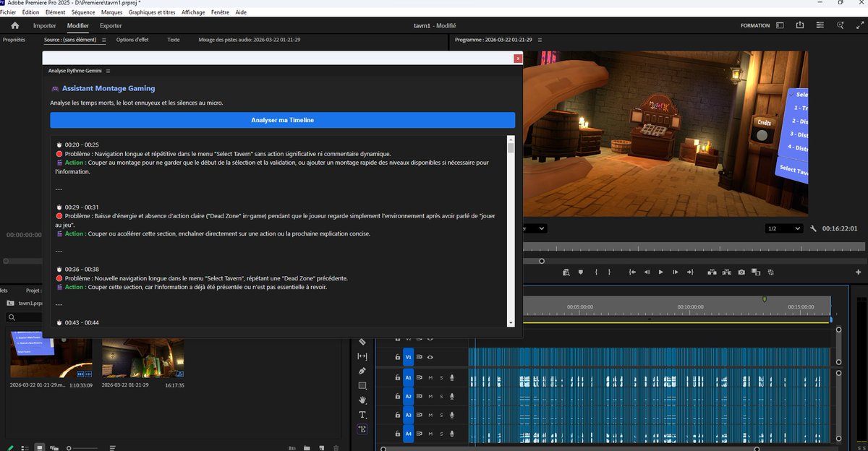The height and width of the screenshot is (451, 868).
Task: Select the second clip thumbnail 16:17:35
Action: coord(143,359)
